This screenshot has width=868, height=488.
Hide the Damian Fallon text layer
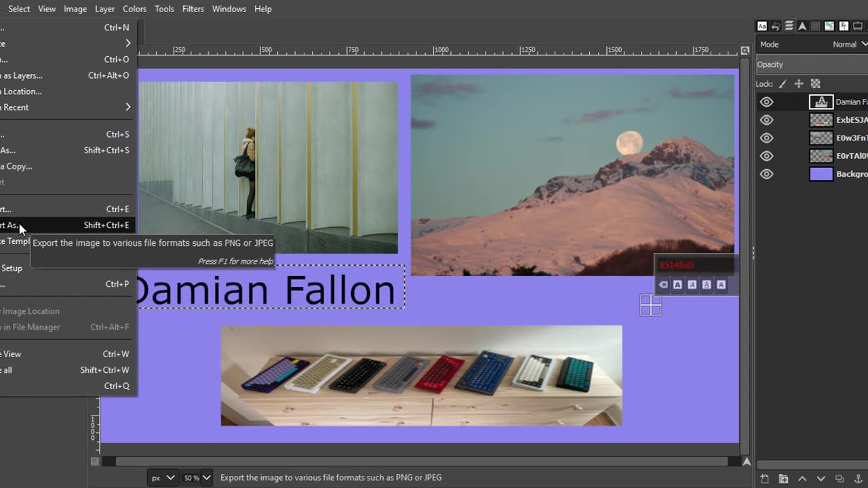[766, 102]
